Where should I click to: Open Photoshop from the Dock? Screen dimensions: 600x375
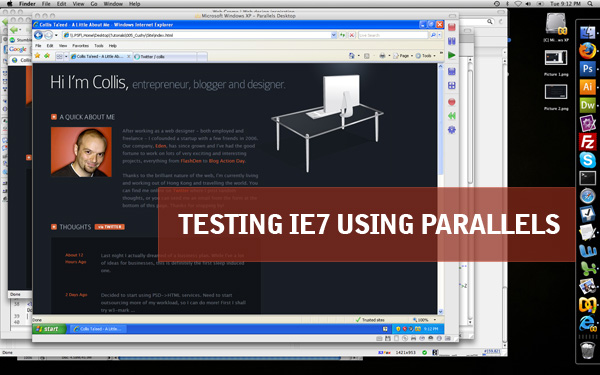point(587,69)
